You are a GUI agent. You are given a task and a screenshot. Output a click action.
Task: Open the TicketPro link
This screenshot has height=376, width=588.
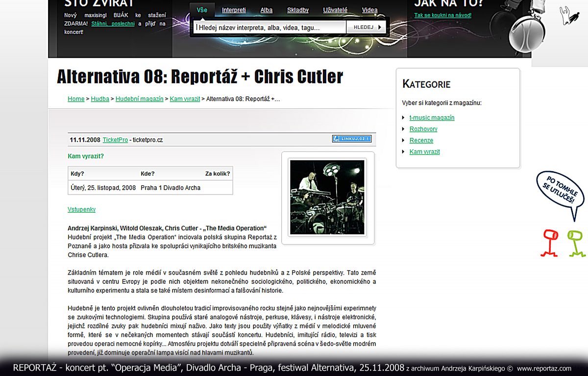(x=115, y=140)
